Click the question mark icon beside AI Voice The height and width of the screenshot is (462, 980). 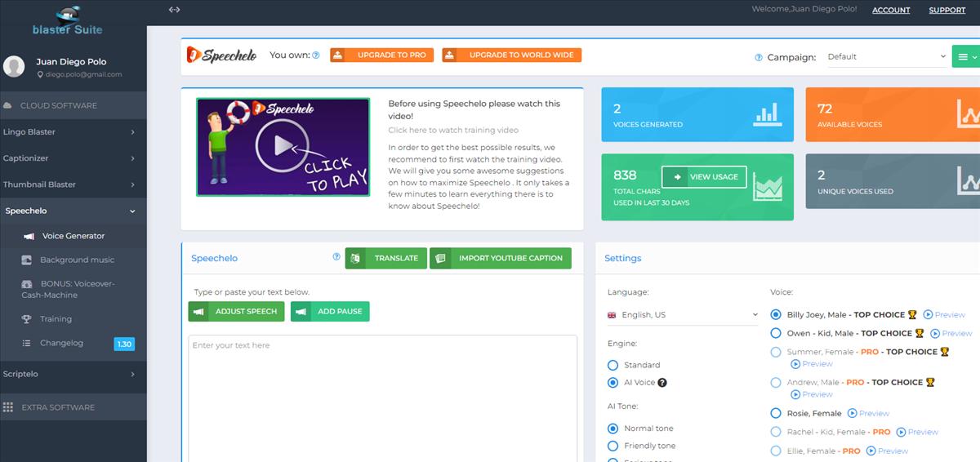click(662, 383)
